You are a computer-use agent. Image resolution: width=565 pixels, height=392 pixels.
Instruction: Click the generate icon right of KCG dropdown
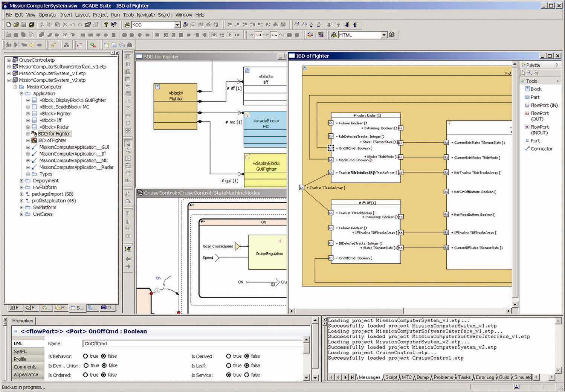pyautogui.click(x=185, y=24)
